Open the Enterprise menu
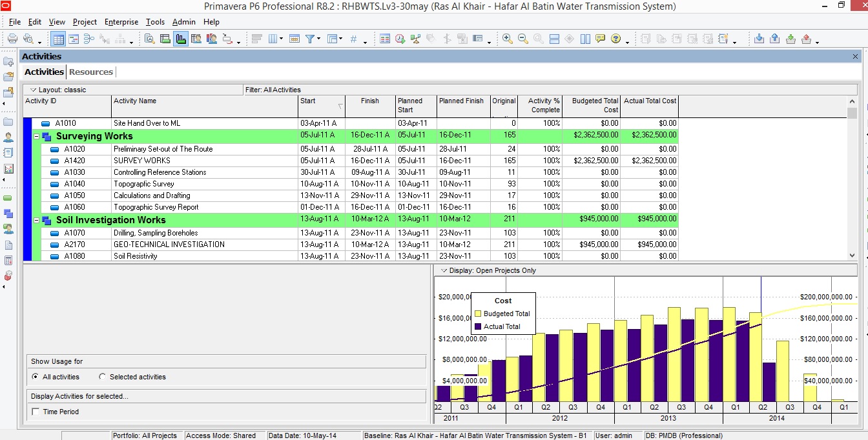Viewport: 868px width, 440px height. [x=121, y=22]
